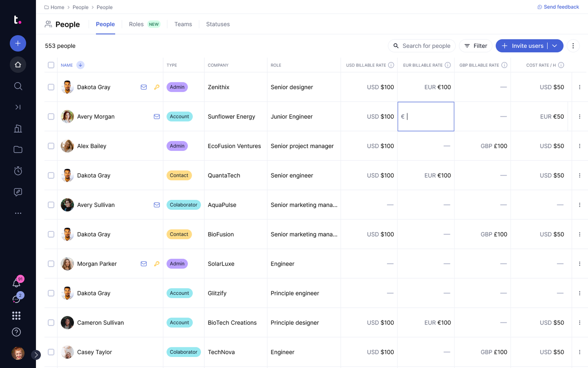Expand the collapsed sidebar with arrow button
Image resolution: width=588 pixels, height=368 pixels.
coord(36,355)
